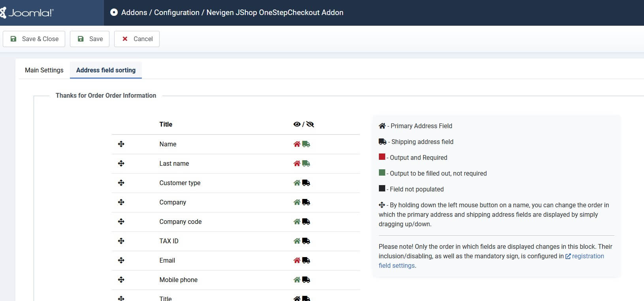This screenshot has height=301, width=644.
Task: Click the green Output not required swatch
Action: tap(382, 173)
